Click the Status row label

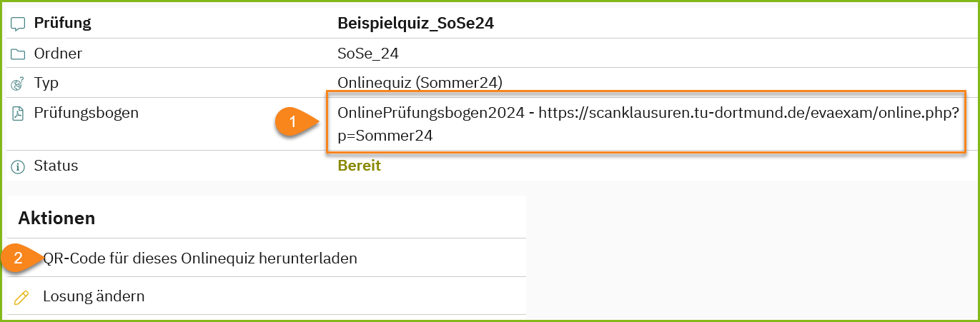click(56, 166)
